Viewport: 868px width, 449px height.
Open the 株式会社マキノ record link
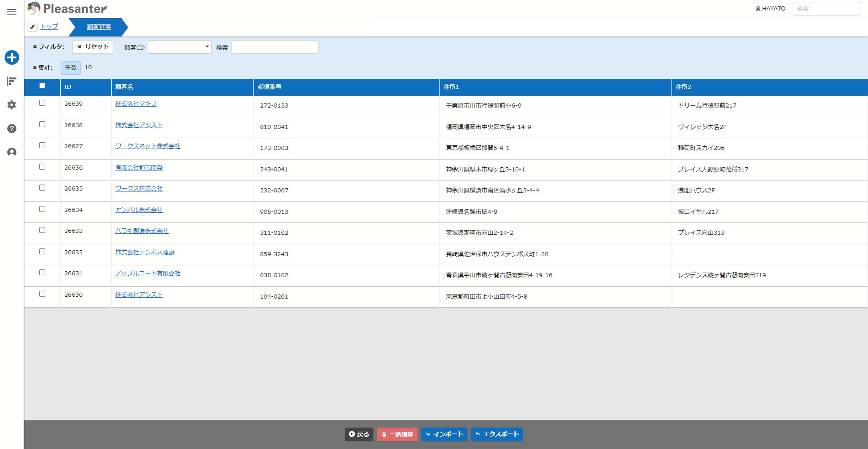point(136,104)
